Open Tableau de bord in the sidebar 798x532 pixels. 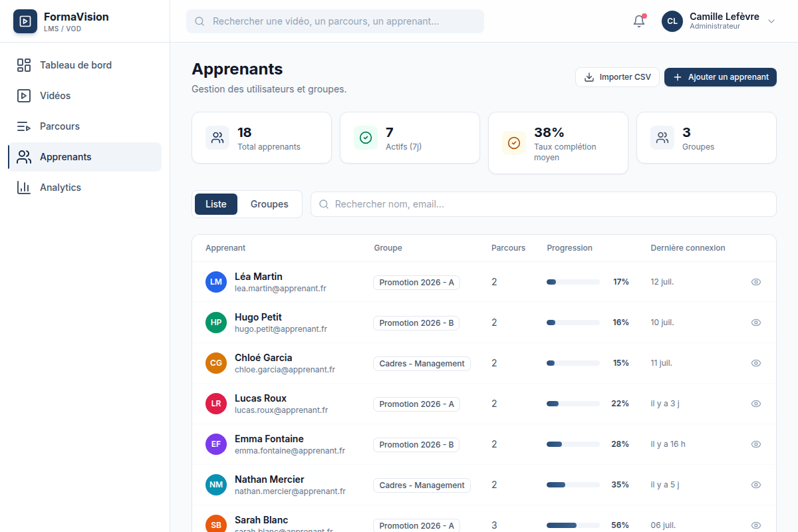pyautogui.click(x=84, y=65)
